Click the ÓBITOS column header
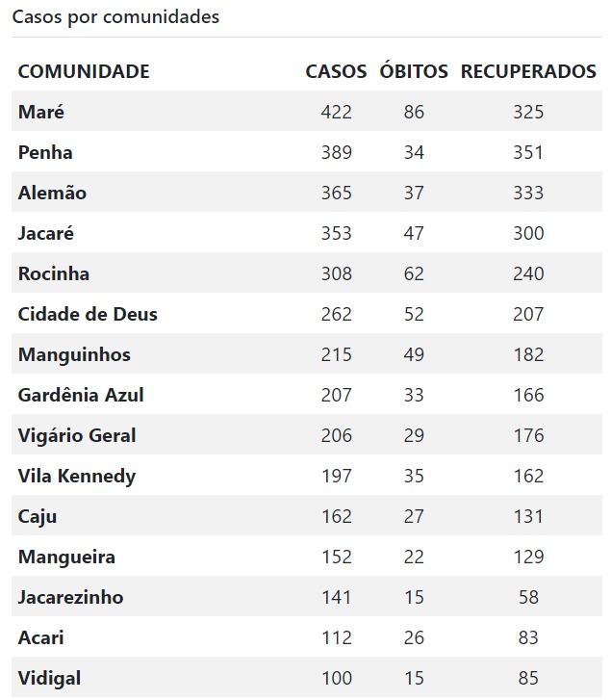611x700 pixels. 414,71
